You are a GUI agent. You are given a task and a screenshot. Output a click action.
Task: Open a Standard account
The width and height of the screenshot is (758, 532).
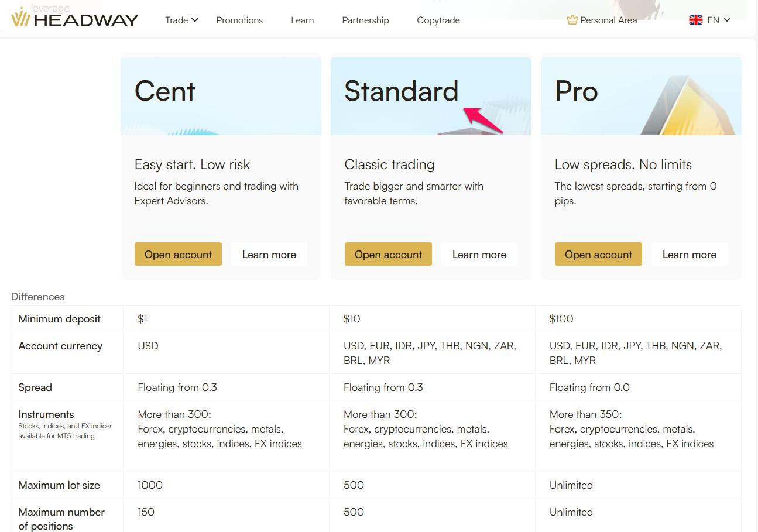pos(388,254)
